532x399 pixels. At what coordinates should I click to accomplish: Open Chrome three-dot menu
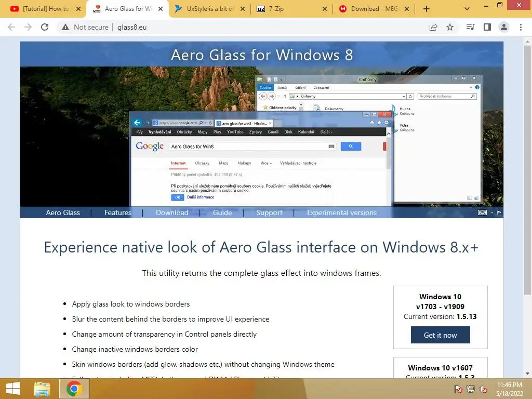point(521,27)
